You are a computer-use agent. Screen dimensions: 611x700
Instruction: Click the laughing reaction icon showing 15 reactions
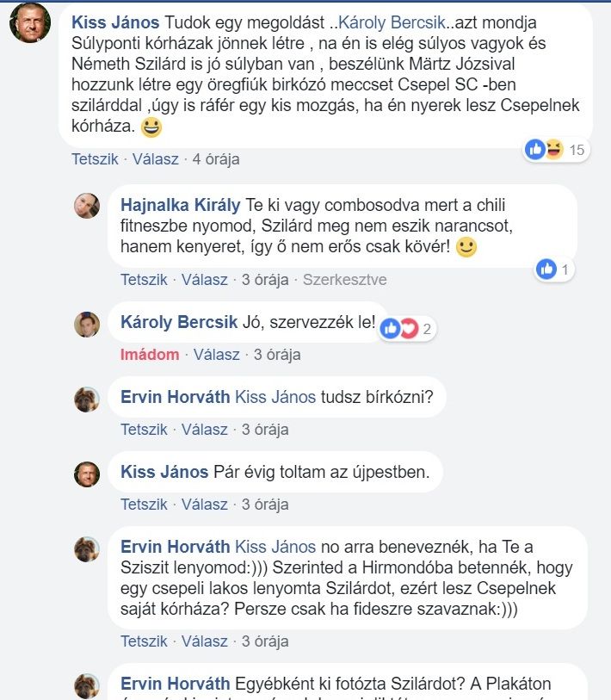click(x=553, y=150)
